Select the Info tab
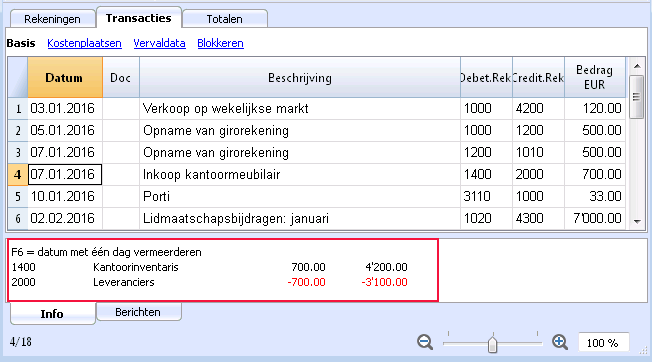The height and width of the screenshot is (362, 652). tap(52, 314)
